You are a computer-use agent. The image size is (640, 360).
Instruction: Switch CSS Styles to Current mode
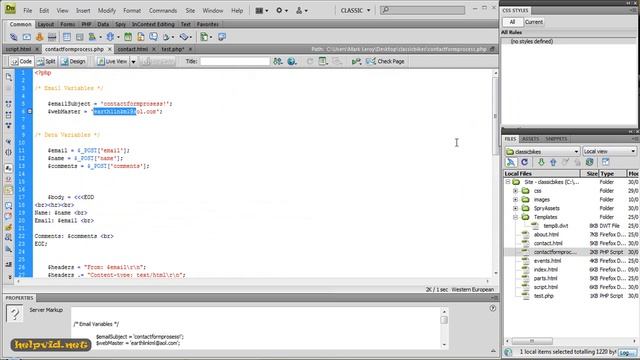[533, 22]
